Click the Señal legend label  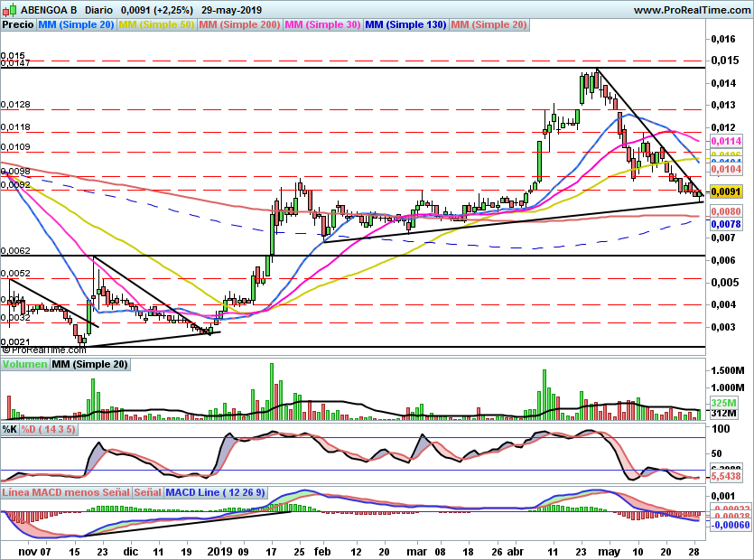147,492
